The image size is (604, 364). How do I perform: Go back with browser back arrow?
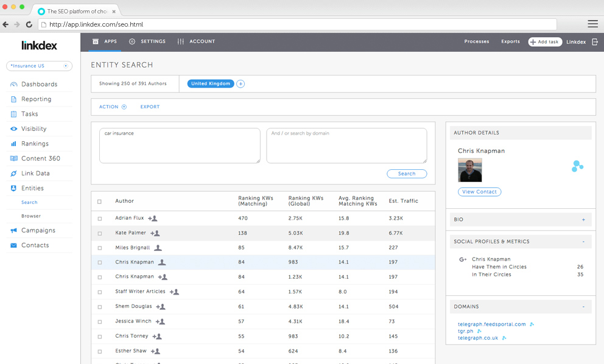(5, 24)
